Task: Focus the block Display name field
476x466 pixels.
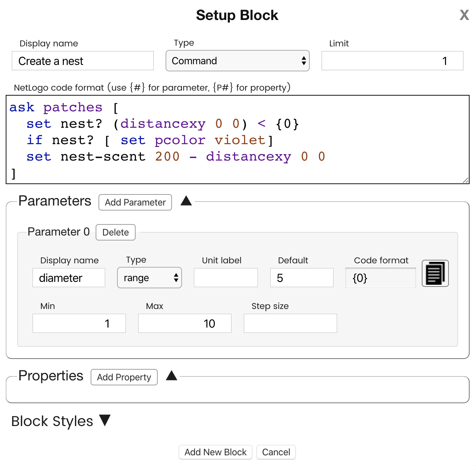Action: point(83,61)
